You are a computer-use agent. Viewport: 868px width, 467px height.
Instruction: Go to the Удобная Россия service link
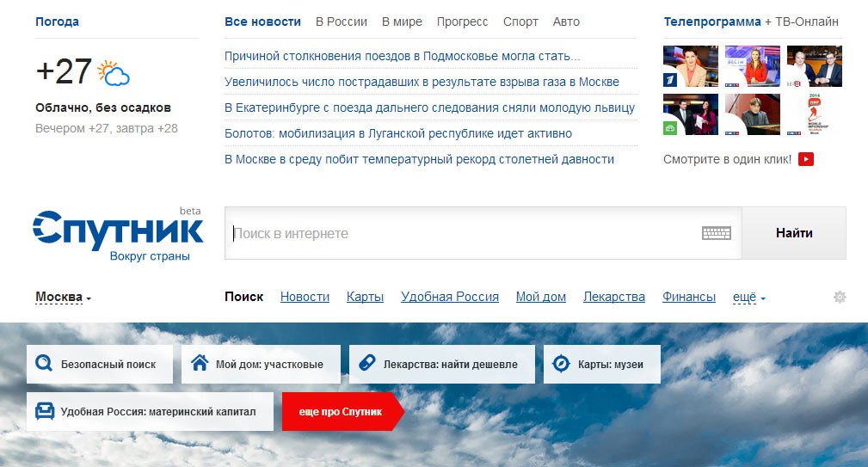tap(450, 297)
